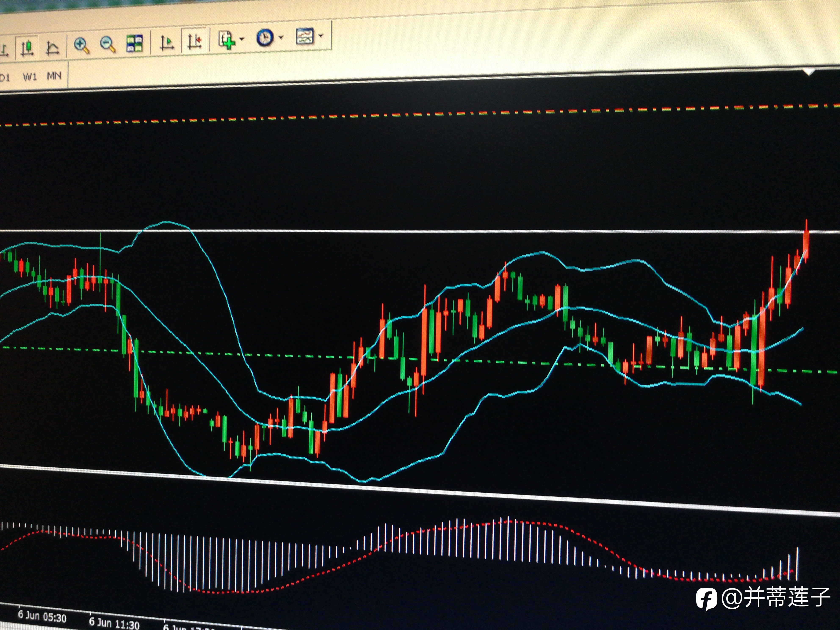Switch to candlestick chart mode
The width and height of the screenshot is (840, 630).
tap(27, 48)
